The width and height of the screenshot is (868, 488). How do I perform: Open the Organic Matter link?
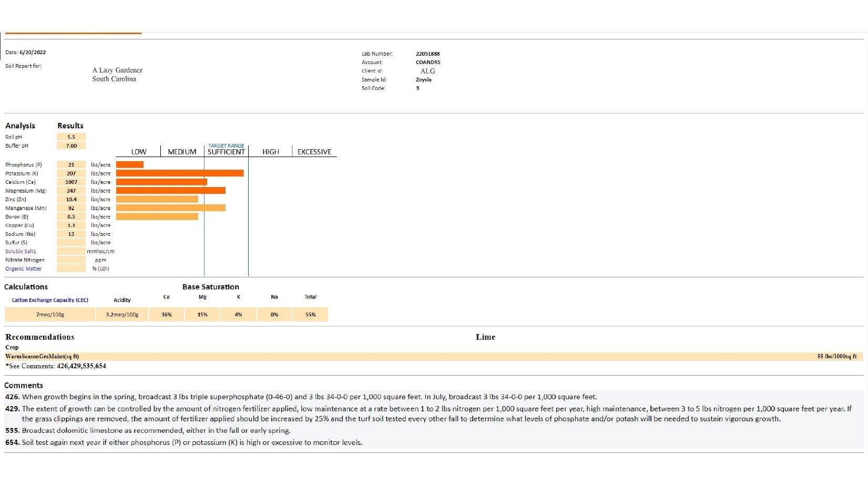click(x=23, y=268)
